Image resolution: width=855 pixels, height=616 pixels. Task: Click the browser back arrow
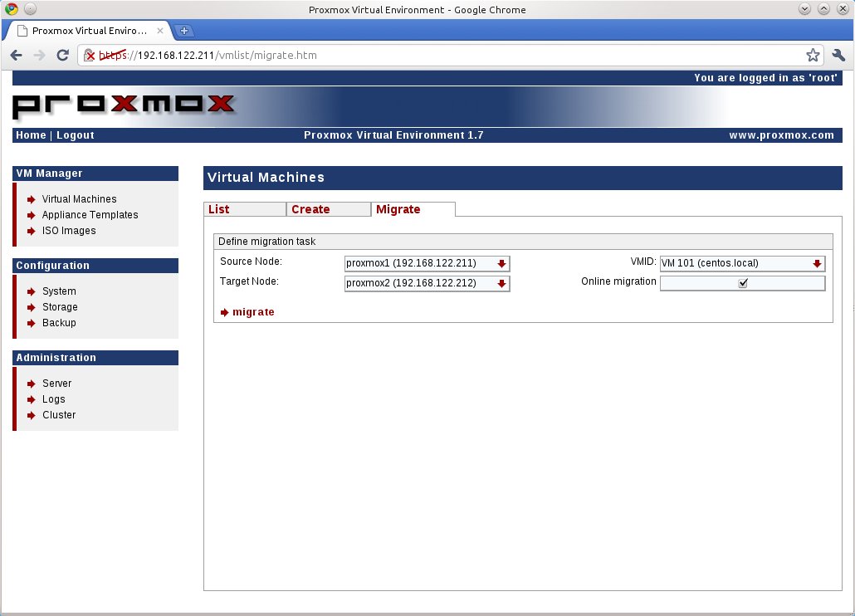tap(17, 55)
